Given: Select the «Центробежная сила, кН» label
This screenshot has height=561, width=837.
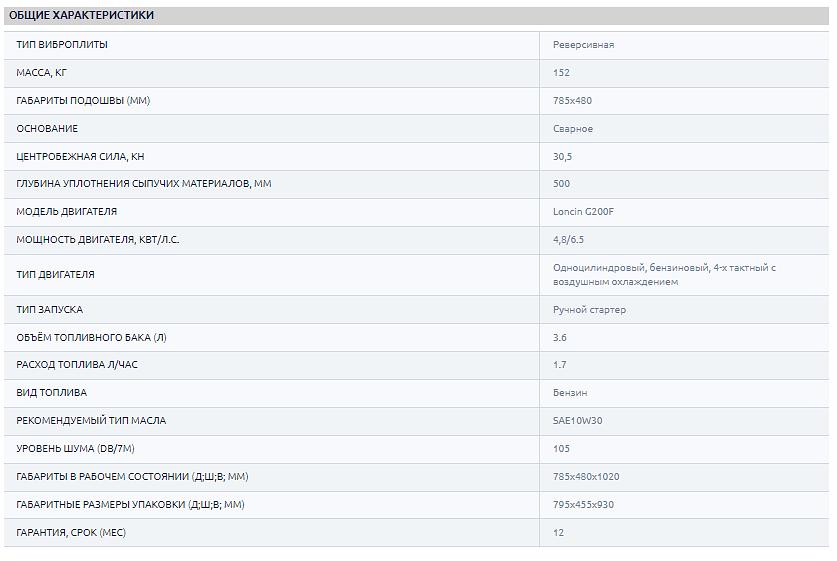Looking at the screenshot, I should 80,157.
